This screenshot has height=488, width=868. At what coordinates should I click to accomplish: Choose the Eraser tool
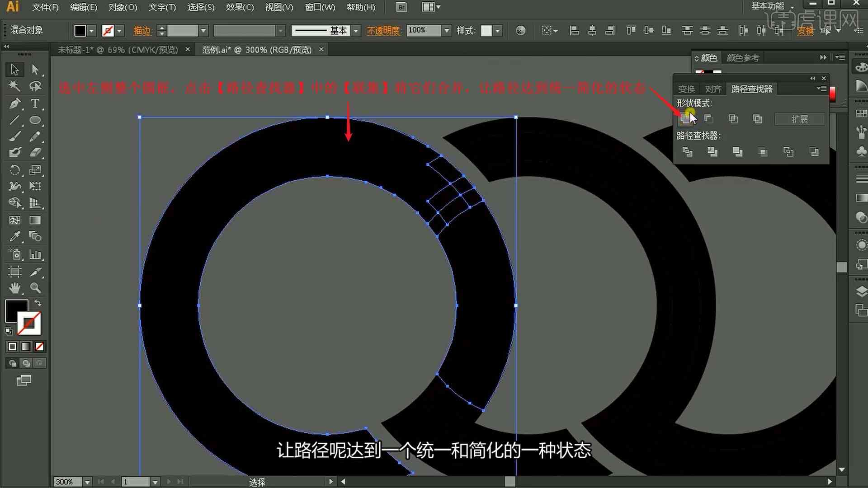coord(35,153)
